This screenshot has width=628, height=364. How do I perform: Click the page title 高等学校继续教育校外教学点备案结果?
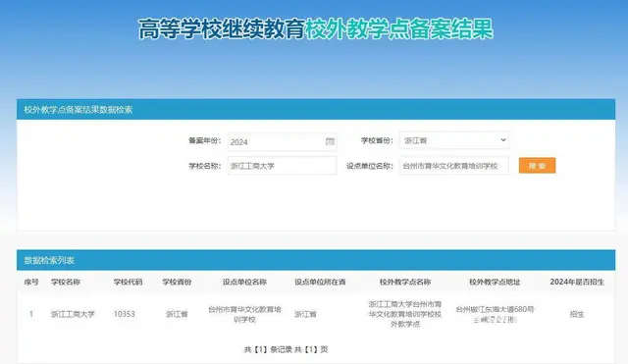(316, 28)
